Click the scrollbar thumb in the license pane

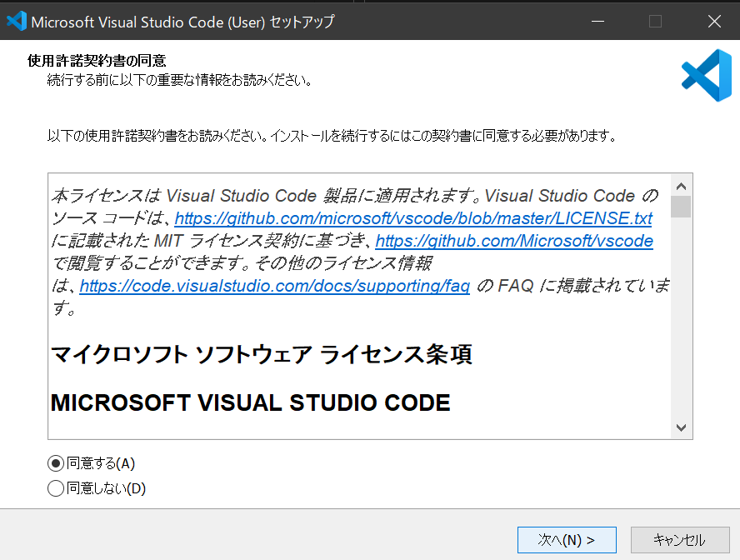(682, 208)
